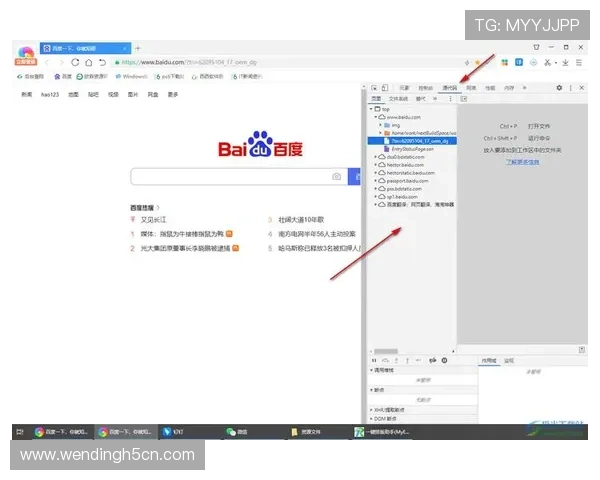Click the user avatar login logo

pos(26,56)
